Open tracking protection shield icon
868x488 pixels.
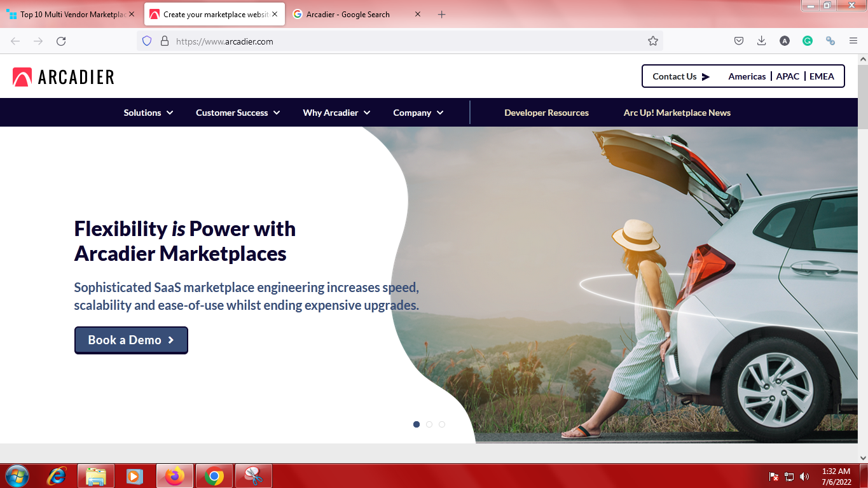coord(147,41)
